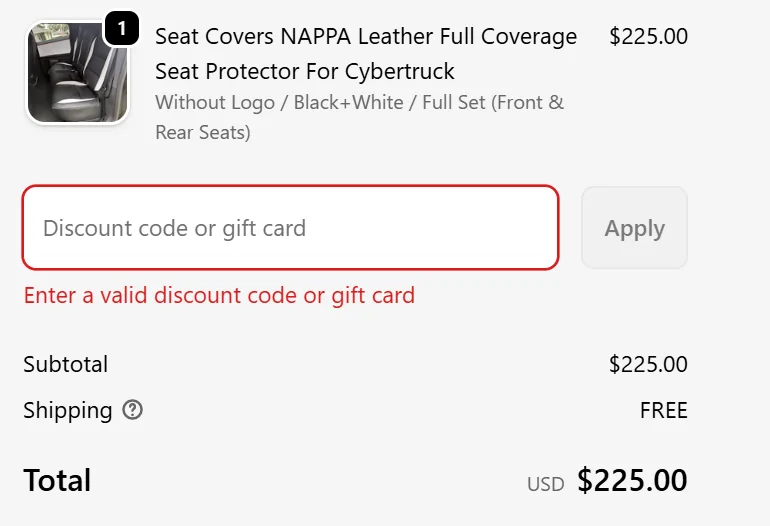The image size is (770, 526).
Task: Click the USD currency label
Action: [546, 484]
